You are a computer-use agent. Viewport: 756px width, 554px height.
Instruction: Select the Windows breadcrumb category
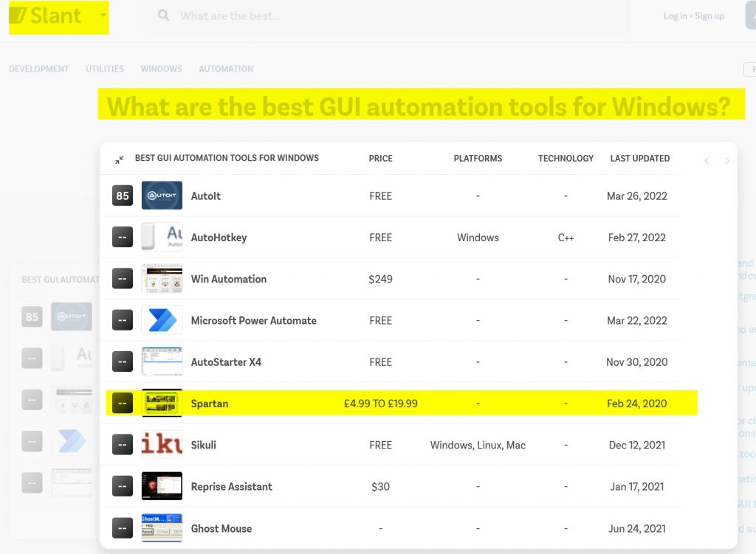[x=161, y=69]
